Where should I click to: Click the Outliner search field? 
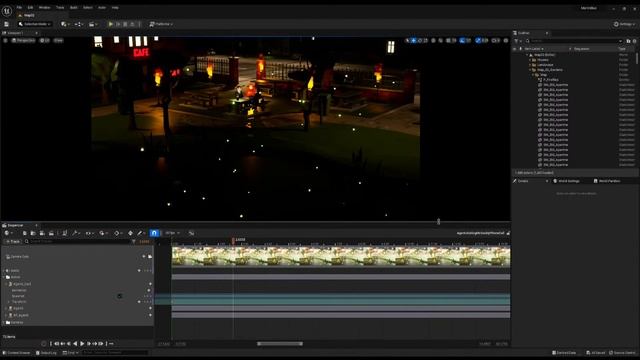click(574, 41)
